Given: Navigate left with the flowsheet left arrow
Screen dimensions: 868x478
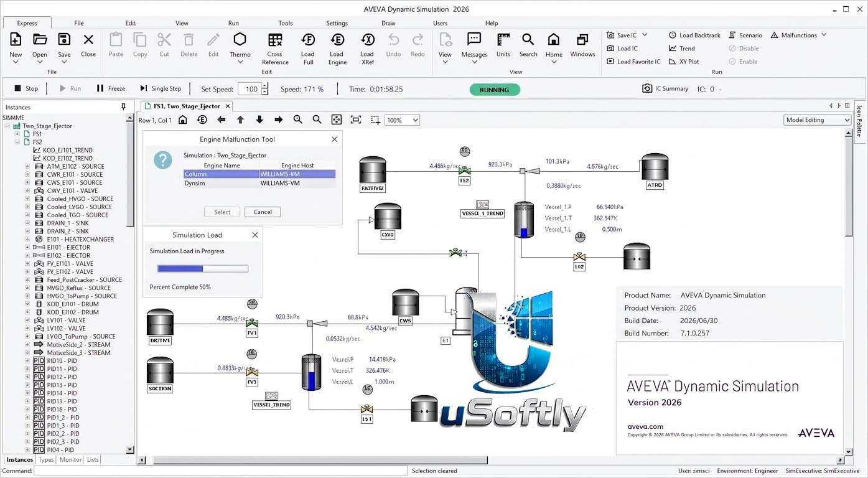Looking at the screenshot, I should point(222,119).
